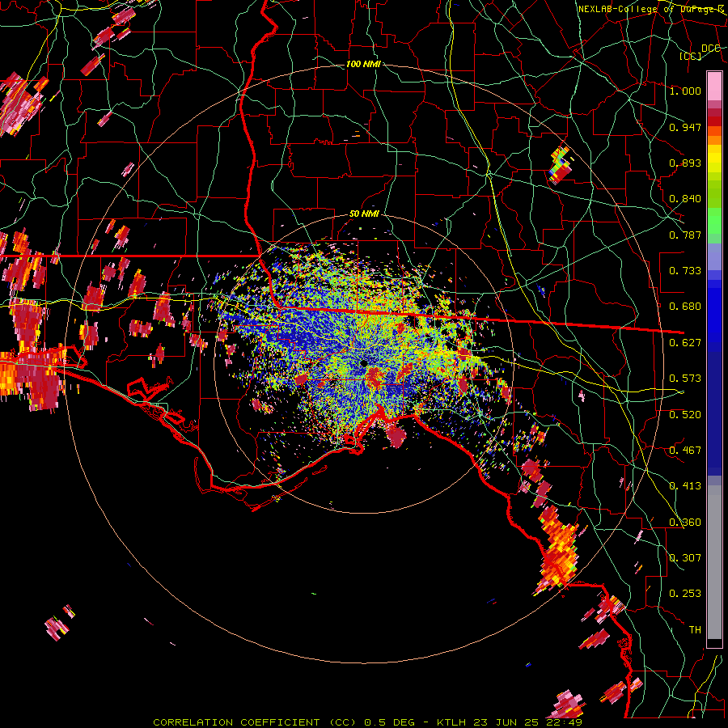Click the DCC label above the color bar

click(711, 49)
